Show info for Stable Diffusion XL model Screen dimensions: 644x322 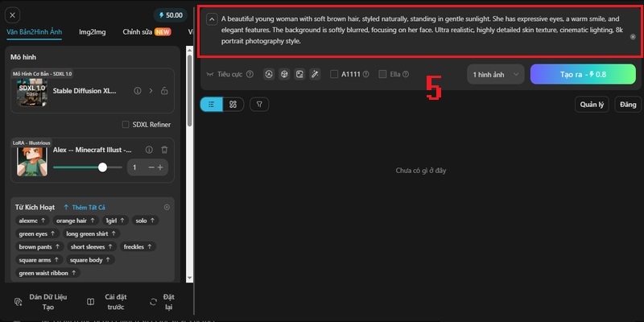tap(138, 91)
